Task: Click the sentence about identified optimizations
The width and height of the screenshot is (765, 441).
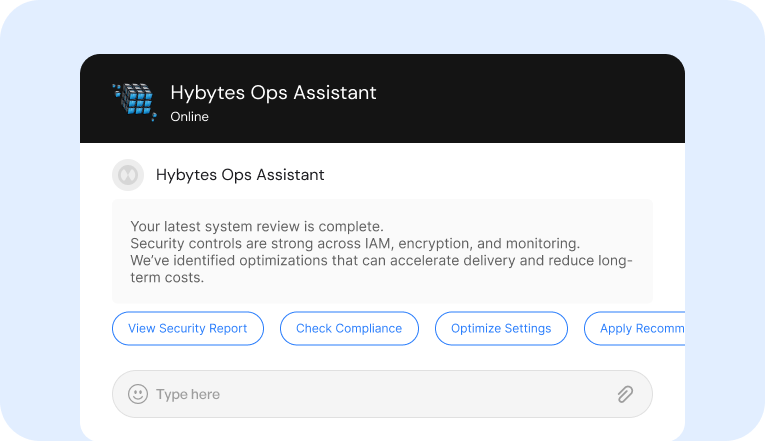Action: click(x=380, y=262)
